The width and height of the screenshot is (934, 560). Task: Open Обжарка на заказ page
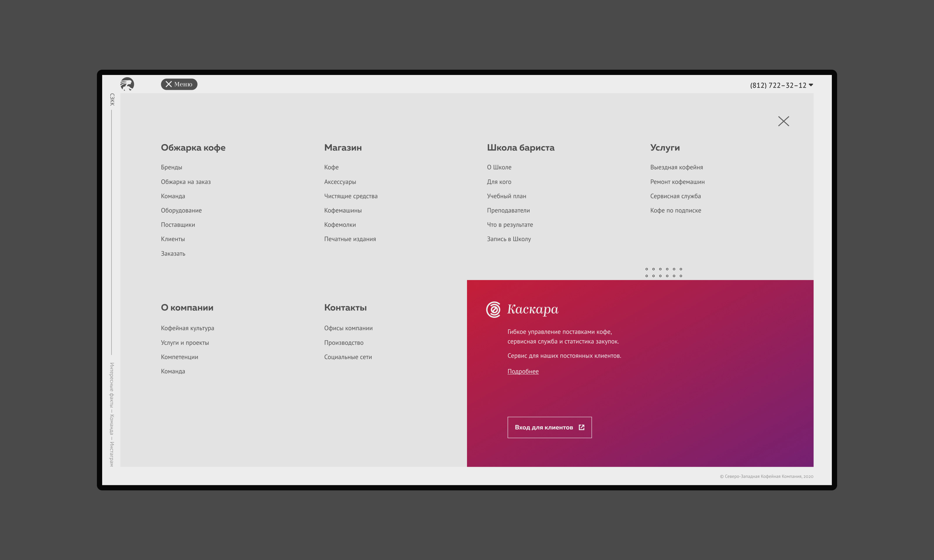point(185,182)
